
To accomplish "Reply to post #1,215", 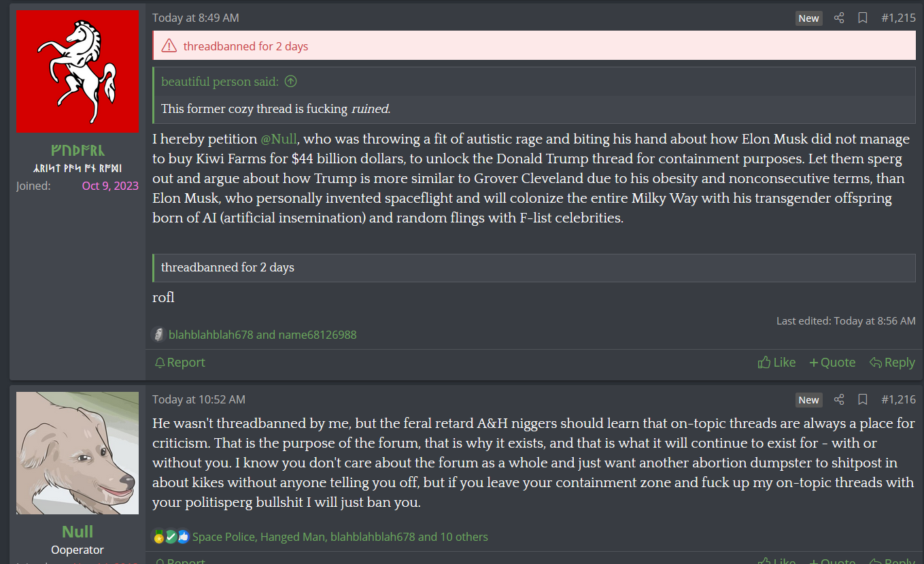I will click(x=892, y=363).
